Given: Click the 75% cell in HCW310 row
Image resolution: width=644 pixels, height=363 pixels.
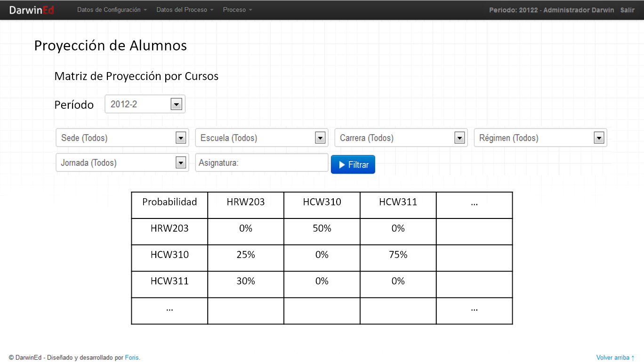Looking at the screenshot, I should point(398,258).
